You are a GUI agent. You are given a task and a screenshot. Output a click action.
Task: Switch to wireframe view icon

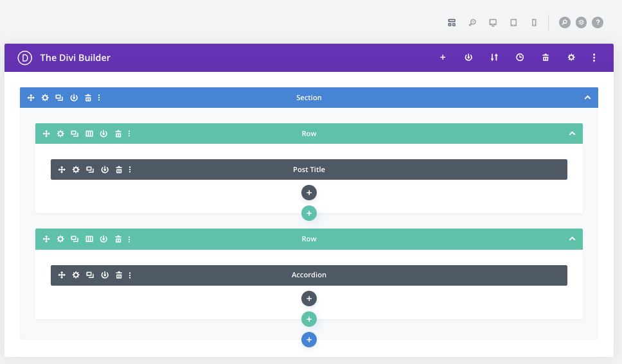coord(452,22)
